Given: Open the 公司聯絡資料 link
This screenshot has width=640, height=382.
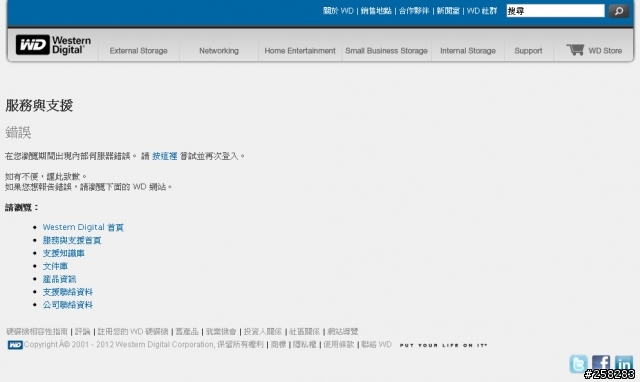Looking at the screenshot, I should coord(68,305).
